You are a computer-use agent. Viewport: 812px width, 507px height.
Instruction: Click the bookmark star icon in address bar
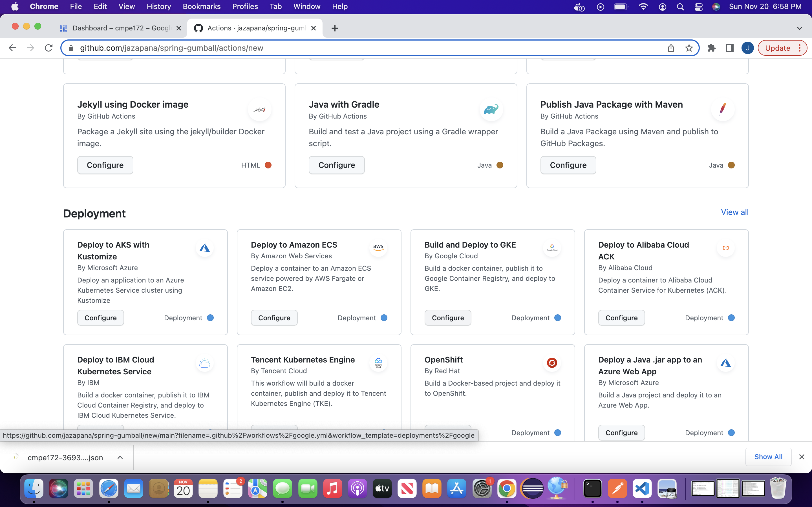[x=689, y=48]
